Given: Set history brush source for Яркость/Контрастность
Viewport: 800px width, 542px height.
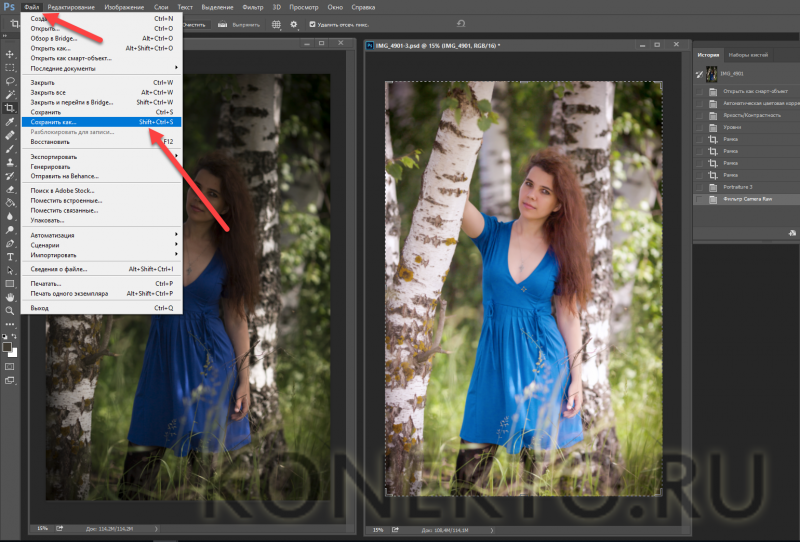Looking at the screenshot, I should (699, 115).
